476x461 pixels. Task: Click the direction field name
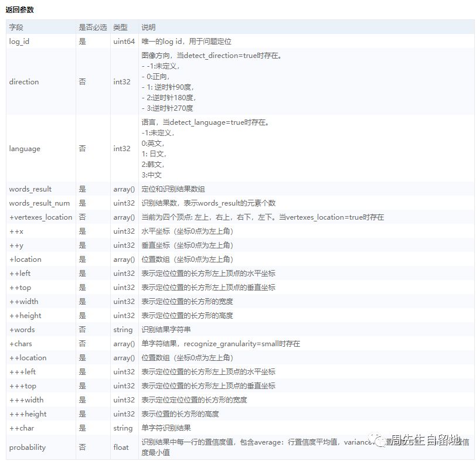24,81
